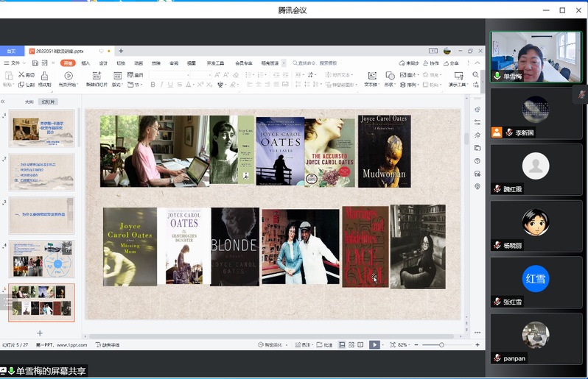Toggle Underline text formatting

click(x=170, y=85)
